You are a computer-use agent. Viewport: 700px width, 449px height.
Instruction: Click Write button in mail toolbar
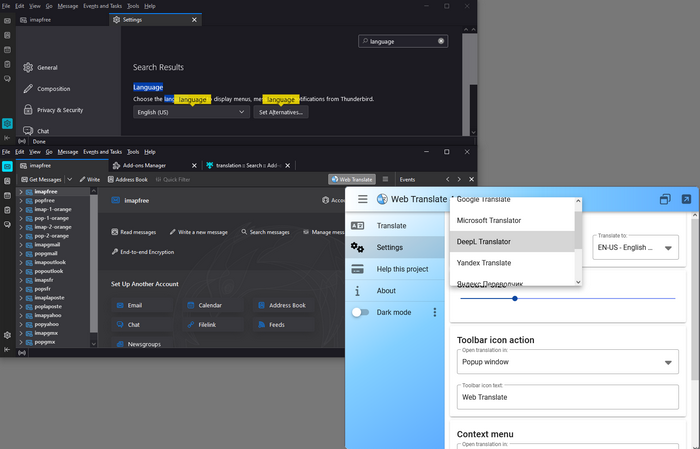90,179
